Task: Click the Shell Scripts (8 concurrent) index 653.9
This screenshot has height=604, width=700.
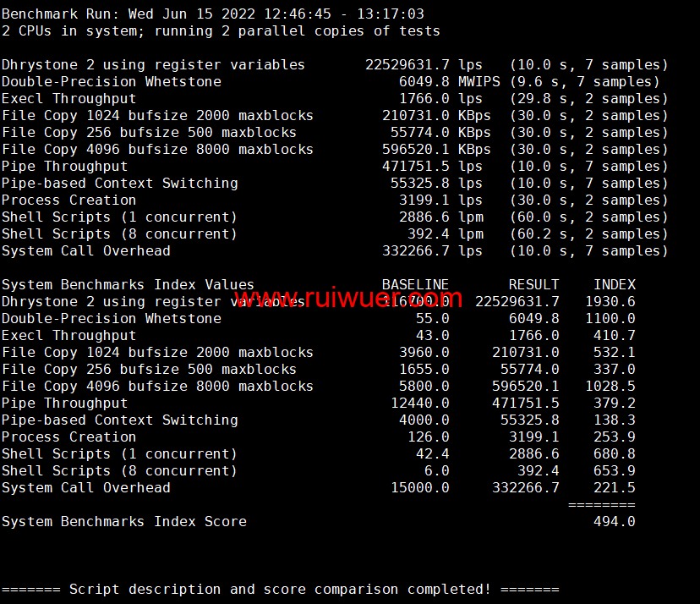Action: tap(614, 471)
